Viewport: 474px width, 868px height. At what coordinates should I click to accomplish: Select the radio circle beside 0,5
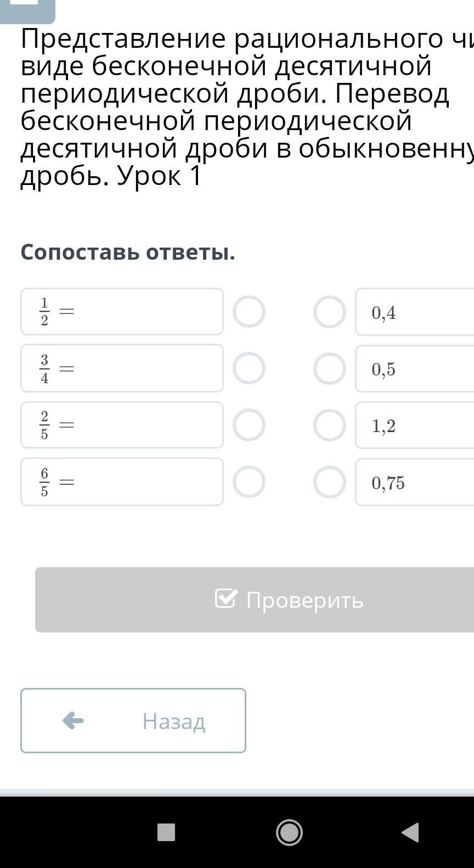tap(330, 368)
